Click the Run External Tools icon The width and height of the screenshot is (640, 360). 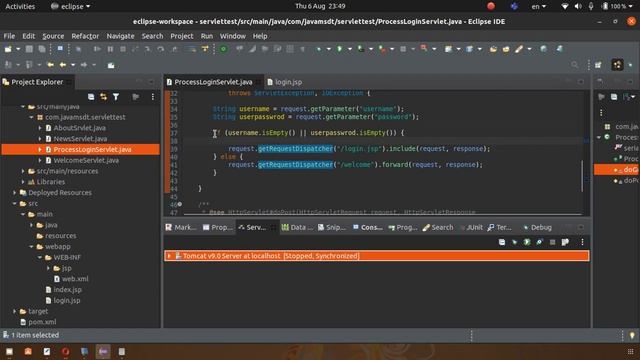(382, 49)
